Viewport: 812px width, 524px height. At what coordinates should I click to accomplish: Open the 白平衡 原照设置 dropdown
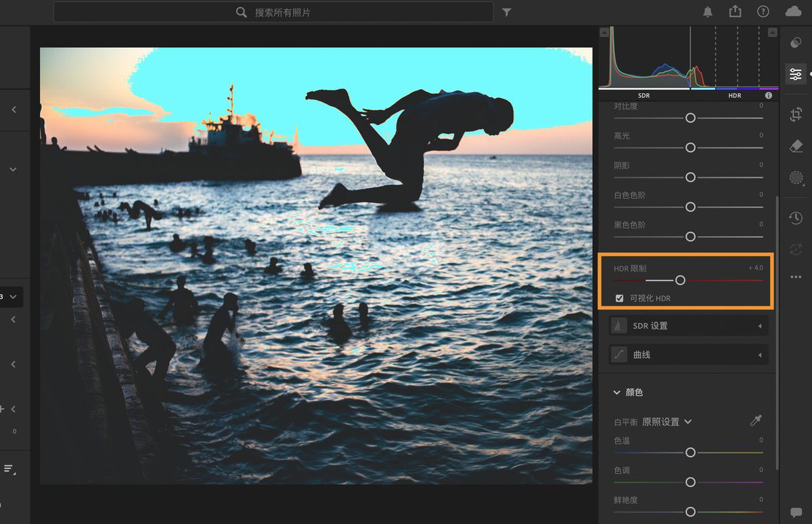660,421
